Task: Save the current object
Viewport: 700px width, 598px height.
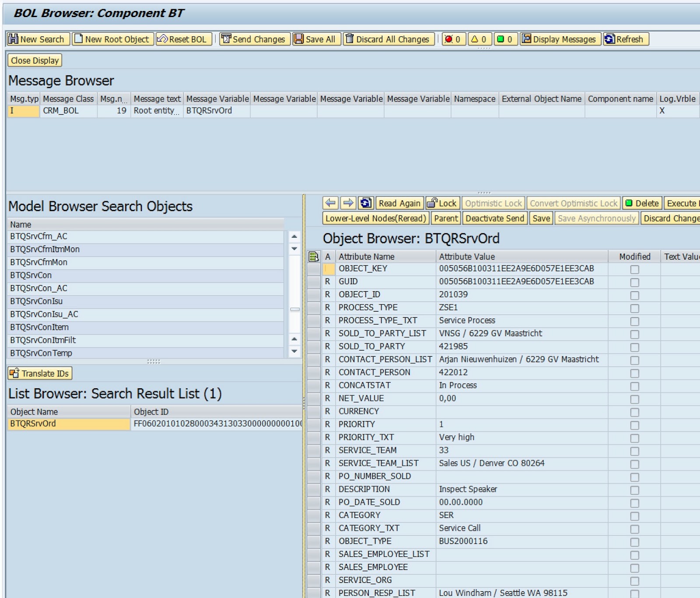Action: pyautogui.click(x=541, y=218)
